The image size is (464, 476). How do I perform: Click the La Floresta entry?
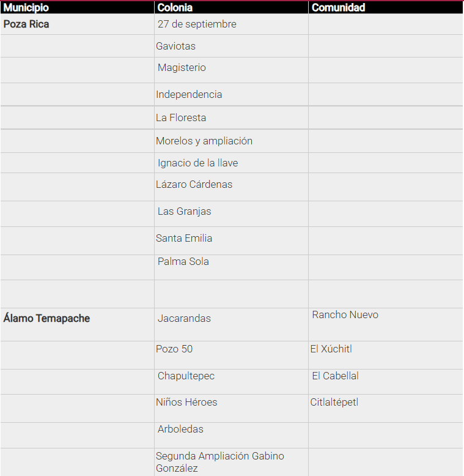(x=181, y=118)
